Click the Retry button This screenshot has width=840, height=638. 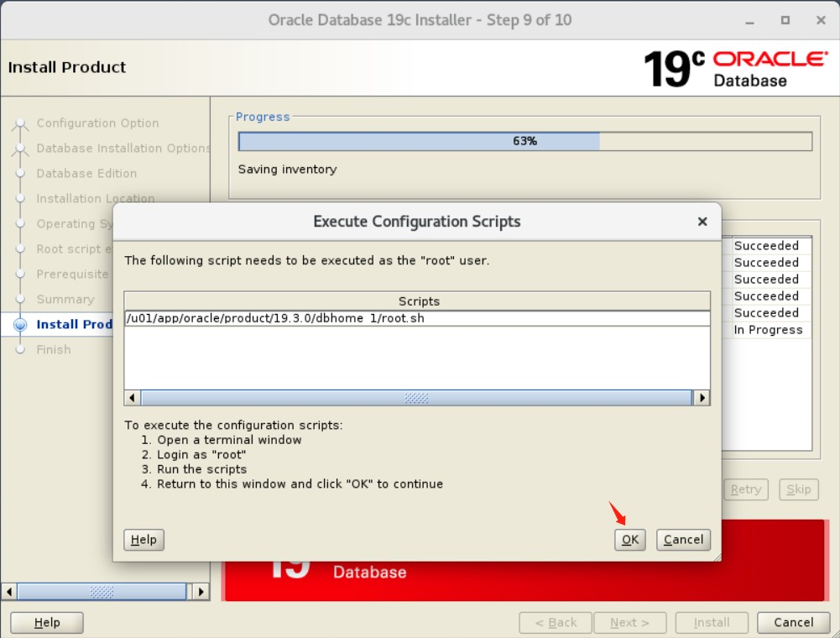tap(746, 489)
